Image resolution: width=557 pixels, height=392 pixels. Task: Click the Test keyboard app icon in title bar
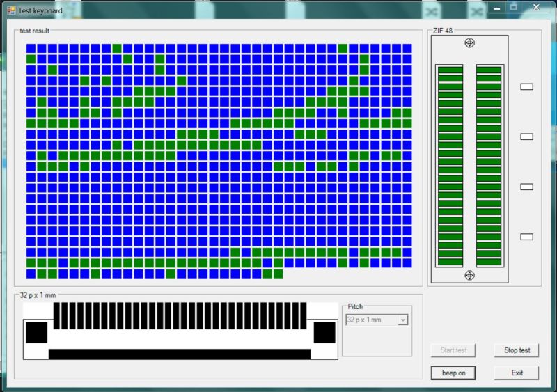11,10
